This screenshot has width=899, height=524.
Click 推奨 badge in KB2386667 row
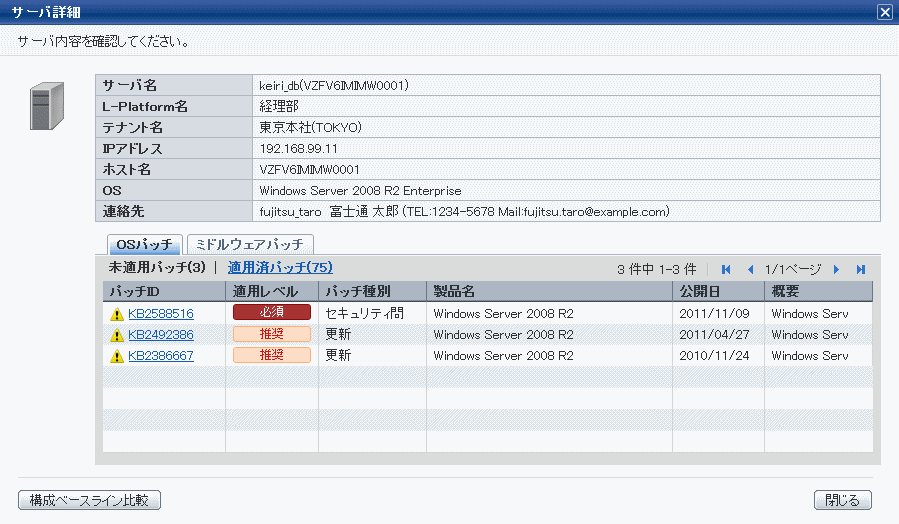tap(272, 355)
